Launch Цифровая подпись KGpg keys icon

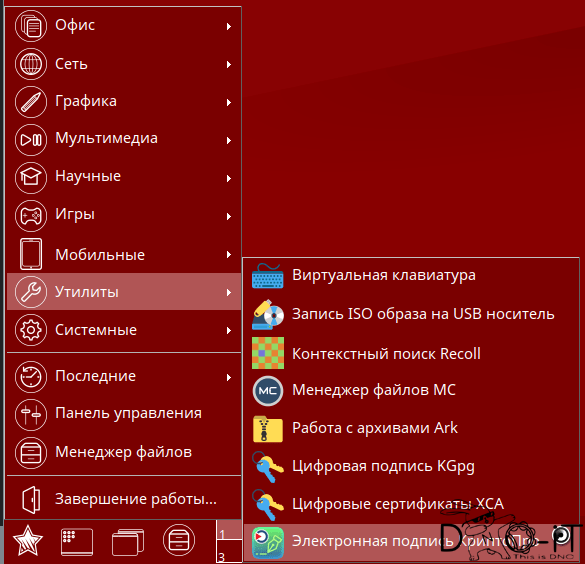pyautogui.click(x=268, y=467)
